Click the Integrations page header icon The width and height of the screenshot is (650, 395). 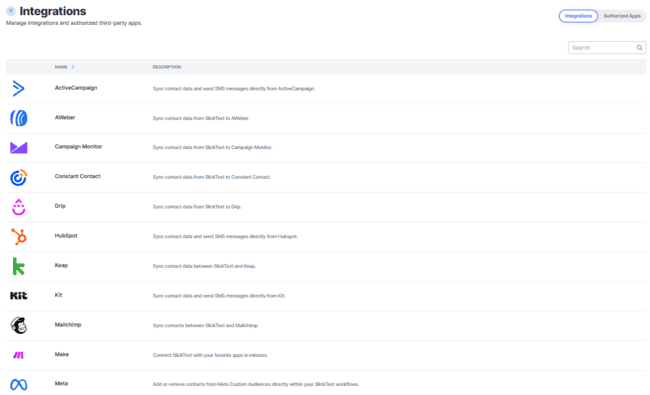coord(11,11)
